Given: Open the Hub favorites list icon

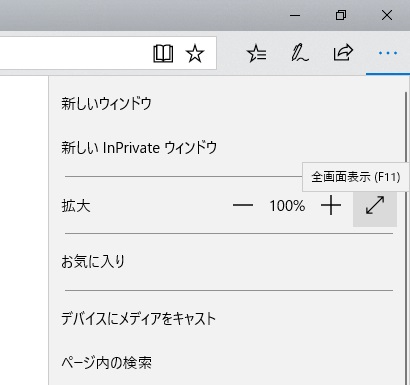Looking at the screenshot, I should click(x=256, y=53).
